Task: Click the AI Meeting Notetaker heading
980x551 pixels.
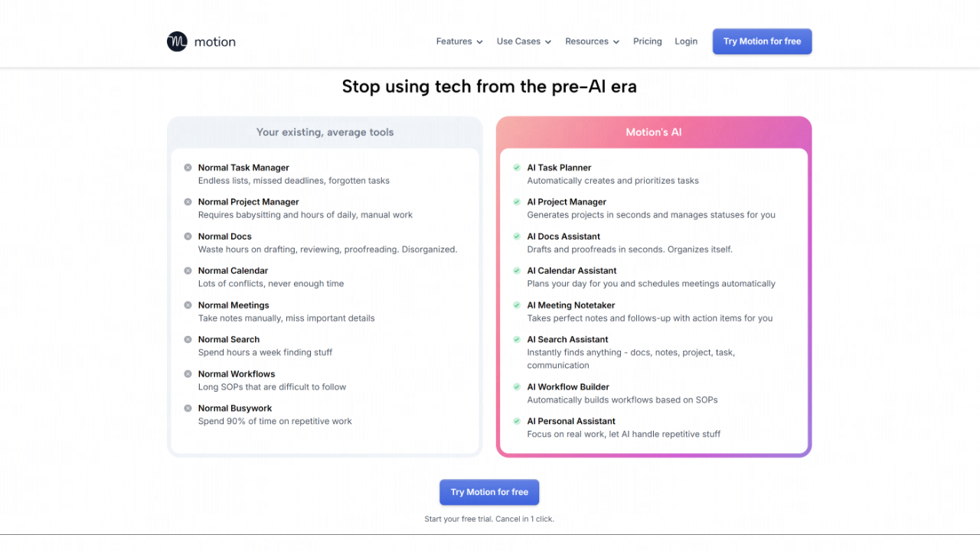Action: tap(573, 305)
